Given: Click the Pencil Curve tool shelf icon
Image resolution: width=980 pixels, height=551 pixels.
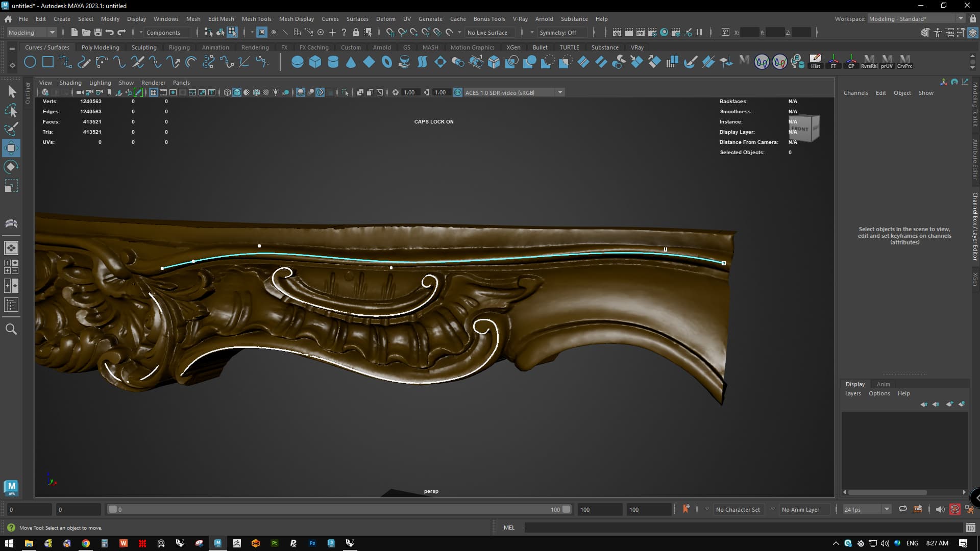Looking at the screenshot, I should coord(84,62).
